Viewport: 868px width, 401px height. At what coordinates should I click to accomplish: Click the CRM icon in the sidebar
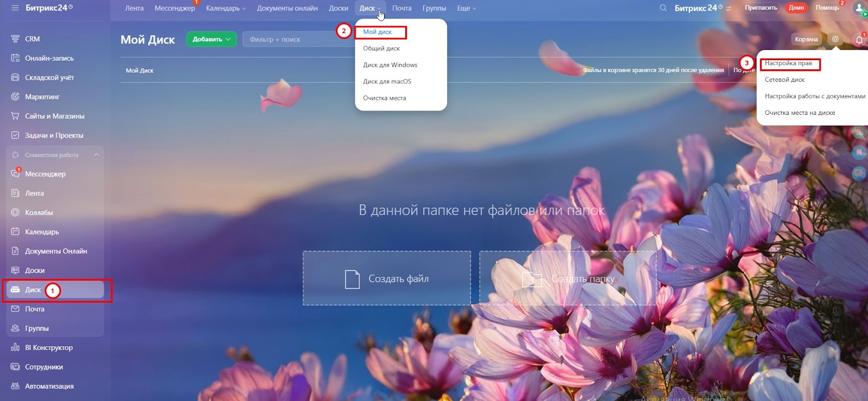click(15, 39)
